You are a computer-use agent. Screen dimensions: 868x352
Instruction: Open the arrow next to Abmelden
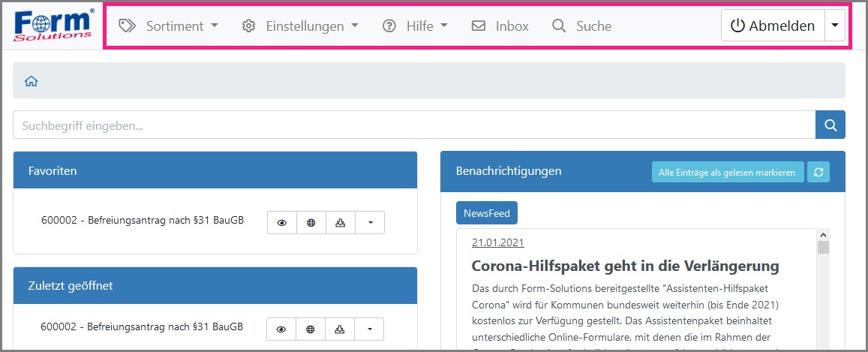click(834, 26)
